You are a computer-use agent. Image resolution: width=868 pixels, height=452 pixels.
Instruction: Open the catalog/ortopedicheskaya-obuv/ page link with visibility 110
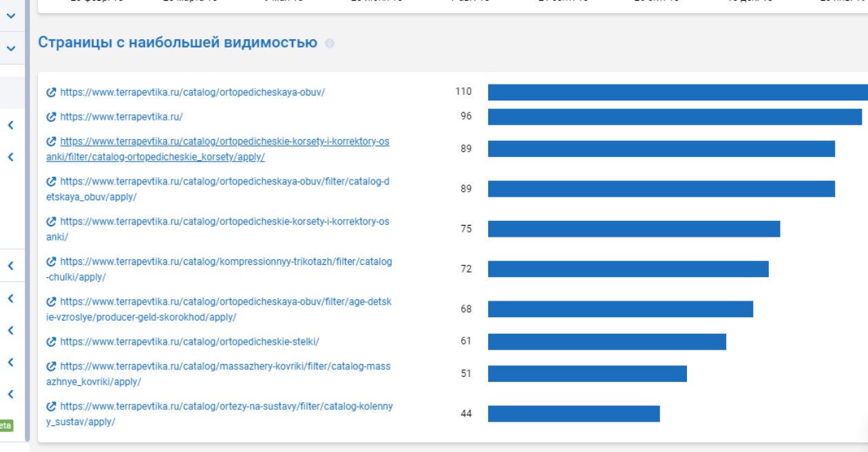coord(192,92)
